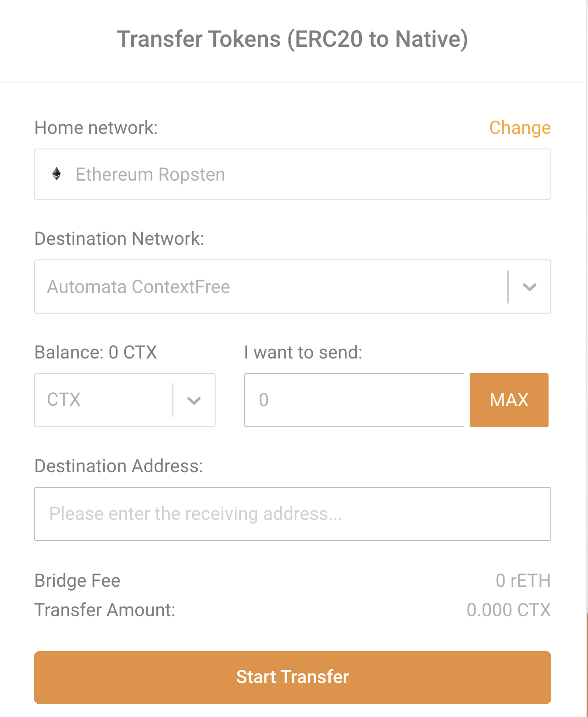Image resolution: width=588 pixels, height=717 pixels.
Task: Click the Transfer Tokens page title
Action: (293, 39)
